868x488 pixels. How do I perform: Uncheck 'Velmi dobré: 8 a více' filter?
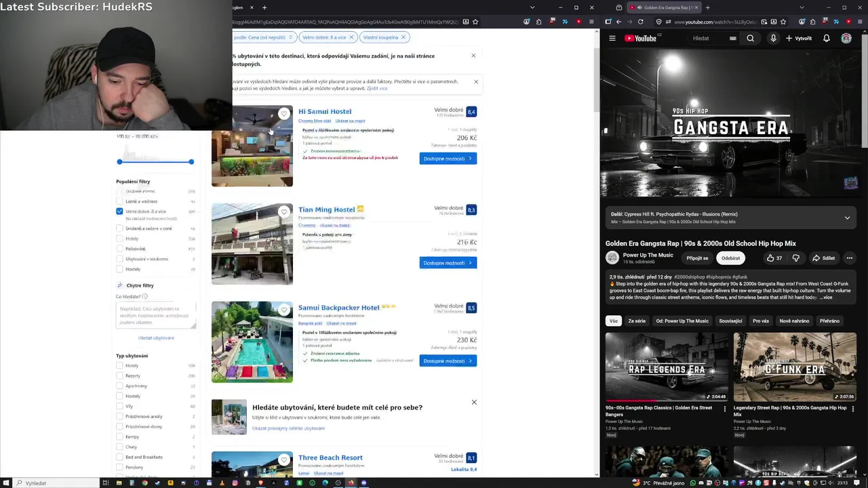[x=119, y=211]
